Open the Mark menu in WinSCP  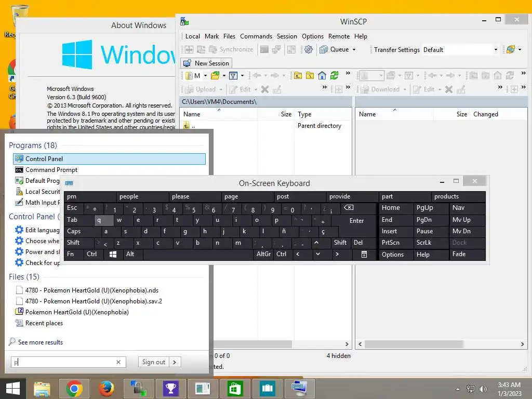pos(212,36)
